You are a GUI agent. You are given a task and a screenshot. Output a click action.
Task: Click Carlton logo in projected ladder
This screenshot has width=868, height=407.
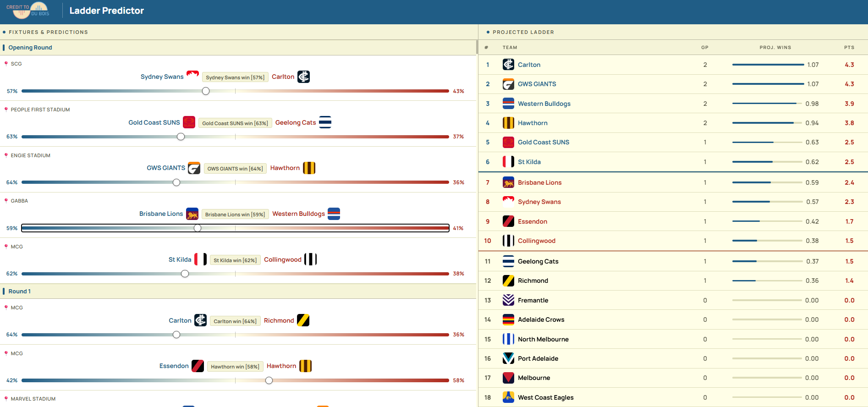coord(508,65)
